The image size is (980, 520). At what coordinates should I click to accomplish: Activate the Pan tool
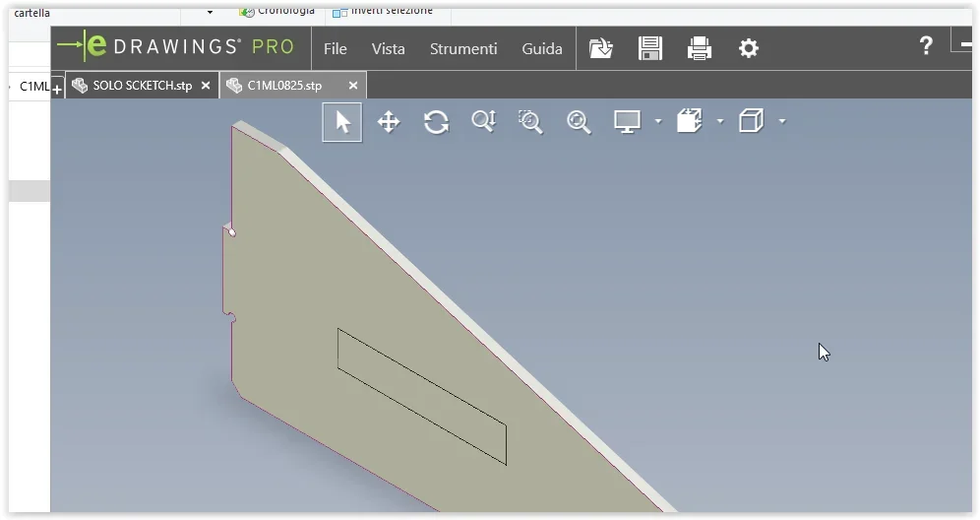click(389, 122)
